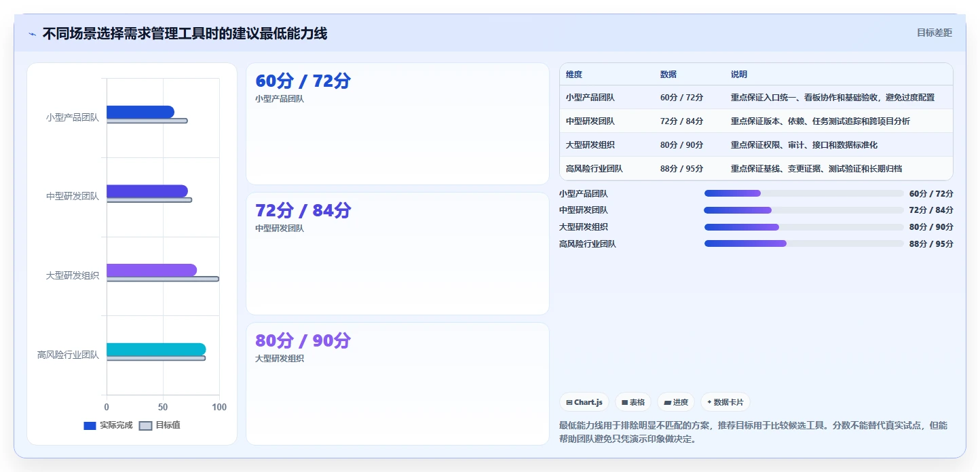Toggle the 实际完成 legend item in the chart
The height and width of the screenshot is (472, 980).
(108, 425)
